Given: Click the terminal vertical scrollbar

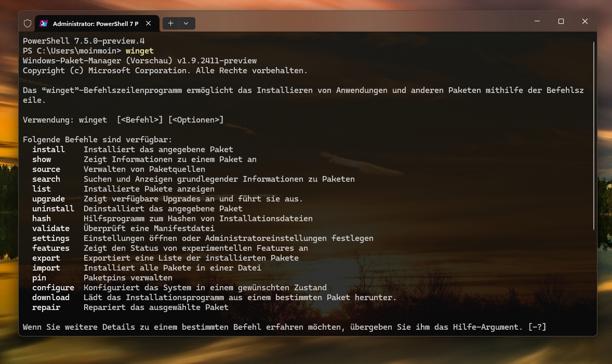Looking at the screenshot, I should [x=594, y=136].
